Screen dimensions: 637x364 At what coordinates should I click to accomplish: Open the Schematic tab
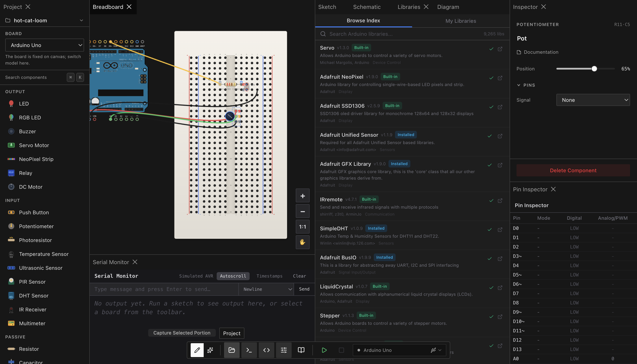[367, 7]
